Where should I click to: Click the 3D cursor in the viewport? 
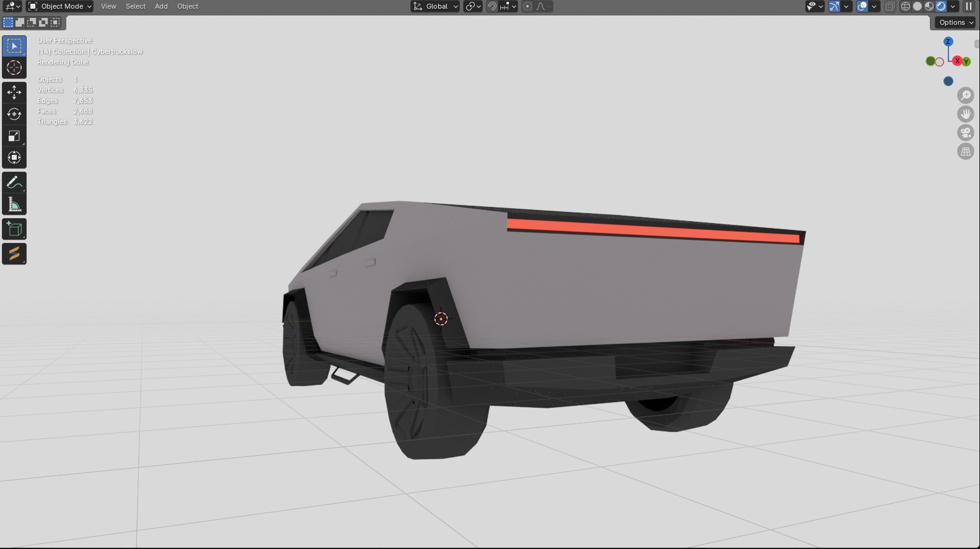pyautogui.click(x=441, y=318)
